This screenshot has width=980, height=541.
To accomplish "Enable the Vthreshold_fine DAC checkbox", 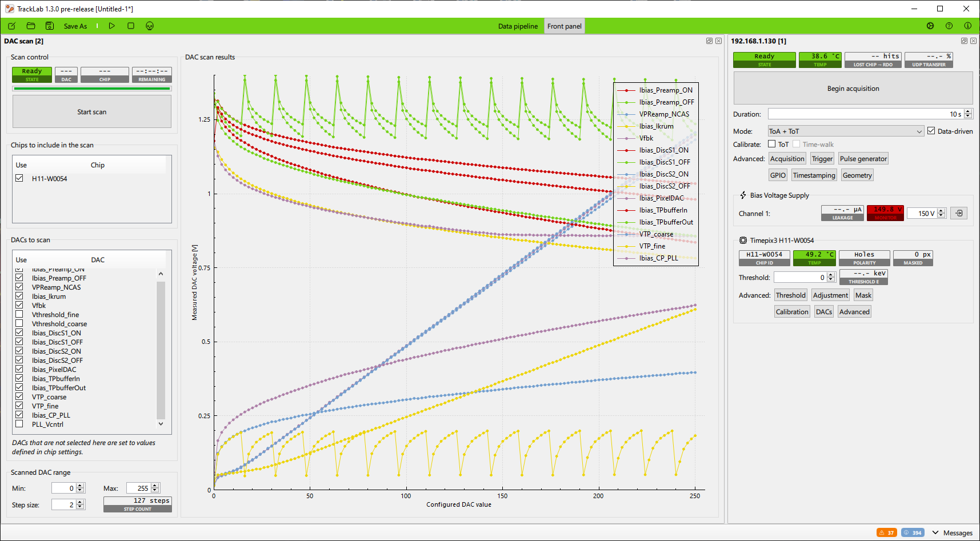I will coord(19,314).
